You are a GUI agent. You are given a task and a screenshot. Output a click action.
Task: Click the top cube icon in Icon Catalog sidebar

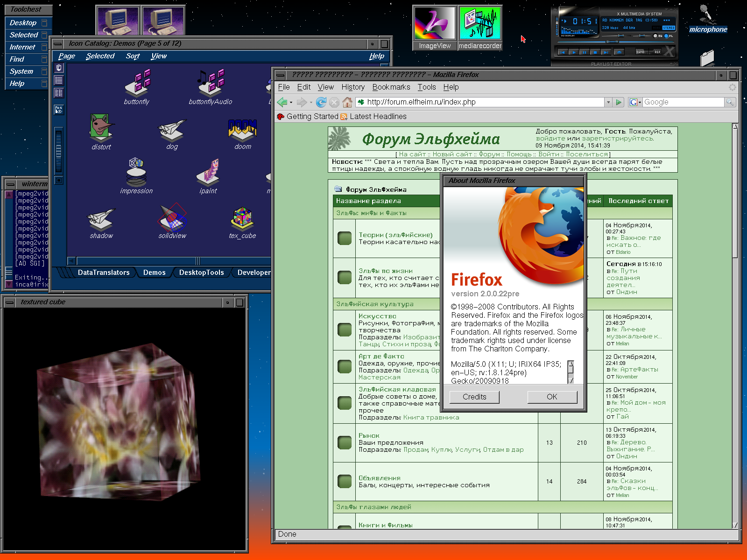(x=59, y=68)
